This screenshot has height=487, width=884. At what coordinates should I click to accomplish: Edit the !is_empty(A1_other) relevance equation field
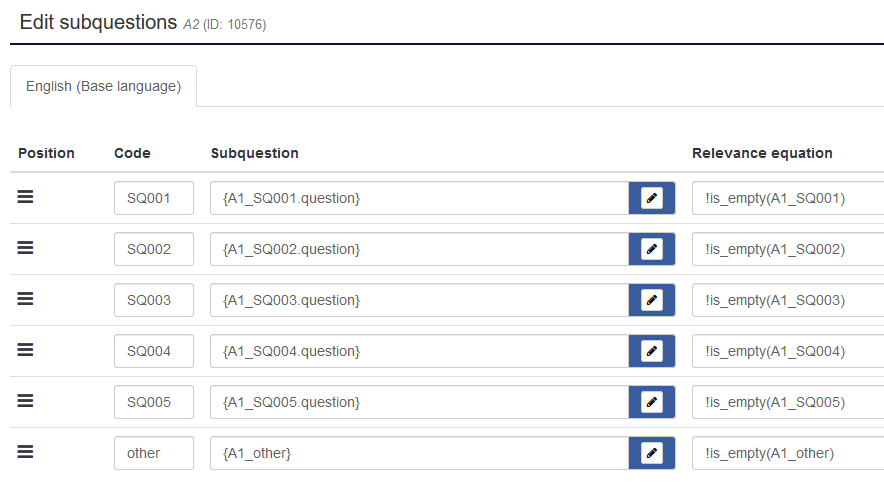pyautogui.click(x=787, y=453)
